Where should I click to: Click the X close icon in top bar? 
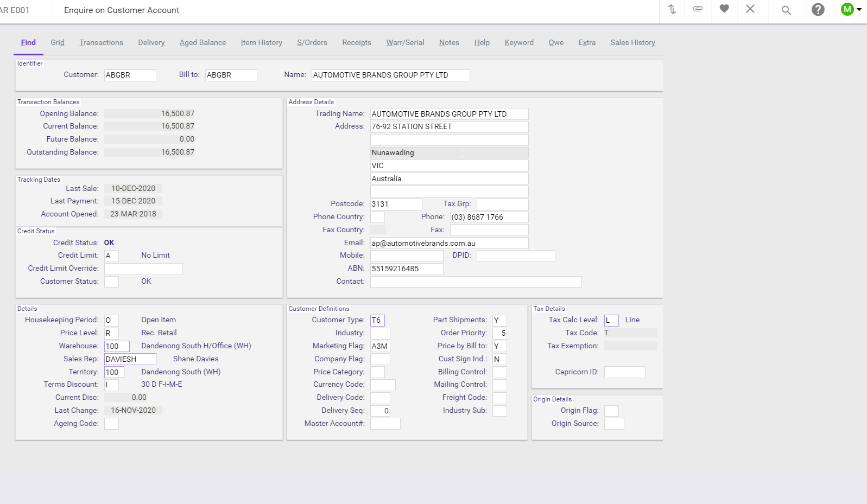click(x=750, y=9)
